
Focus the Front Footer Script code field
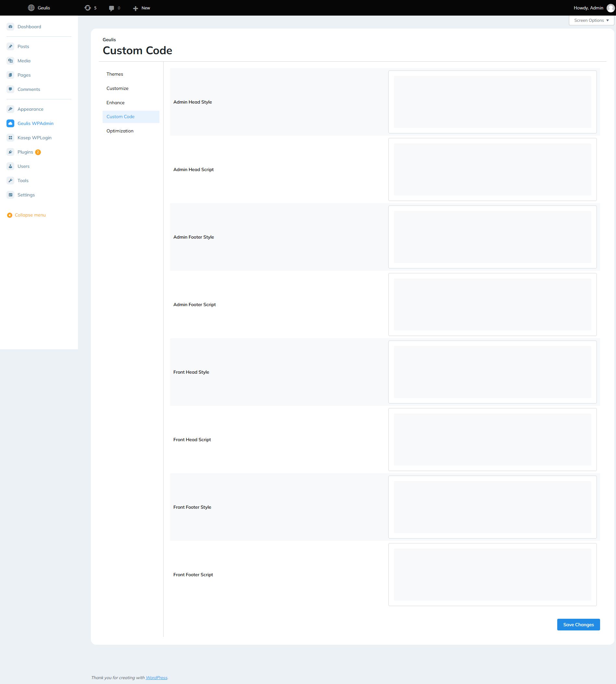(493, 575)
